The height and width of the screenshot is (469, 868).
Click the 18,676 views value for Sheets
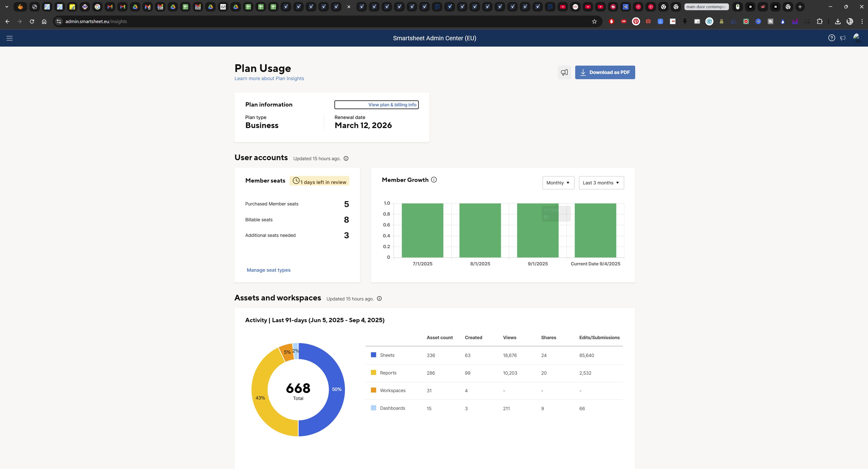click(510, 355)
